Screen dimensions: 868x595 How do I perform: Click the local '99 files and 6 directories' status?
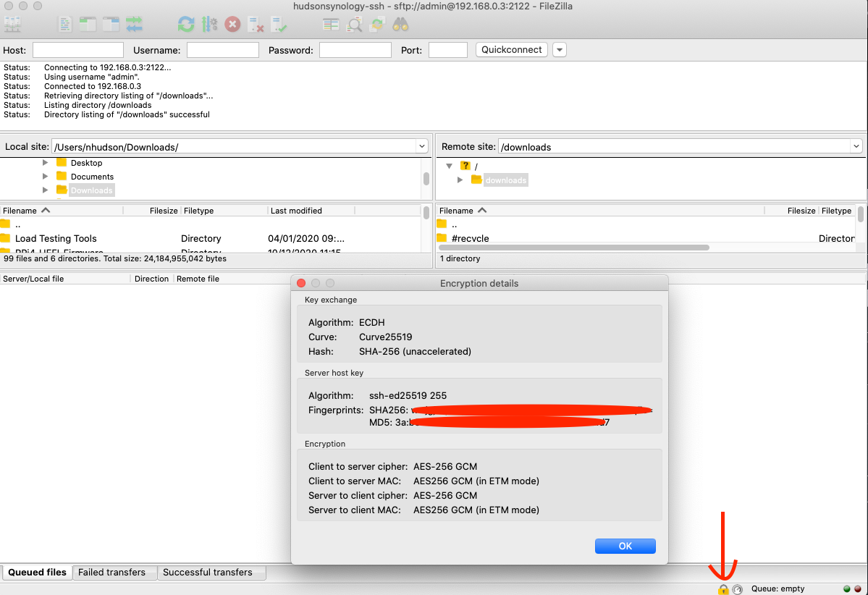coord(115,258)
